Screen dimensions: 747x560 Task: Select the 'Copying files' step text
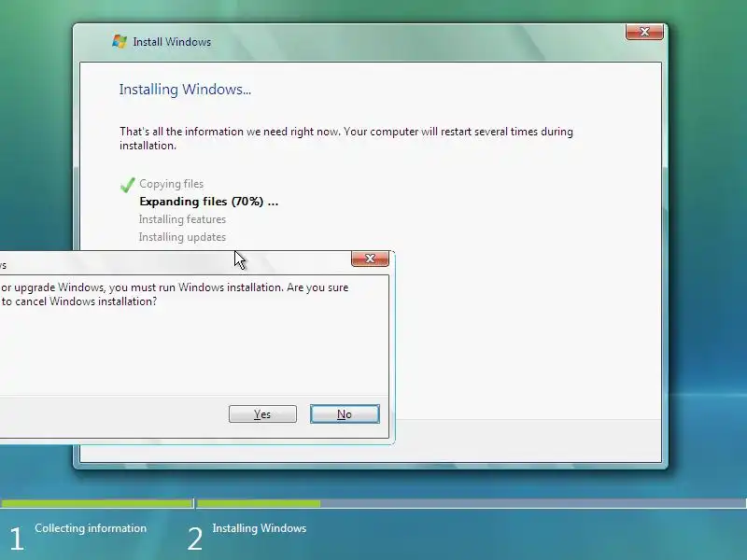(171, 184)
